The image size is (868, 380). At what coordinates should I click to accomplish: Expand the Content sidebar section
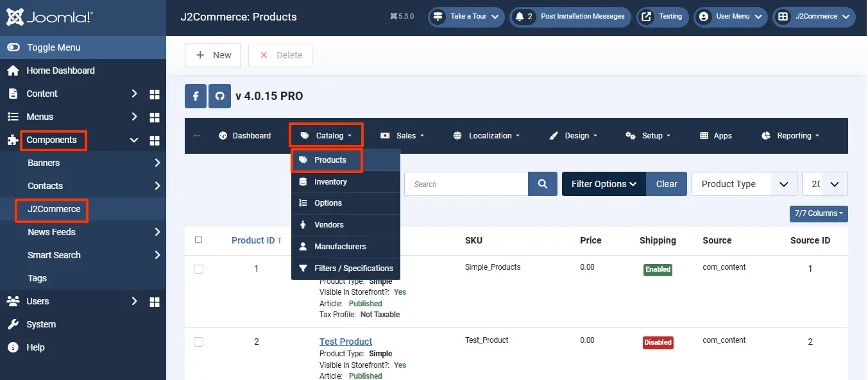pyautogui.click(x=134, y=94)
